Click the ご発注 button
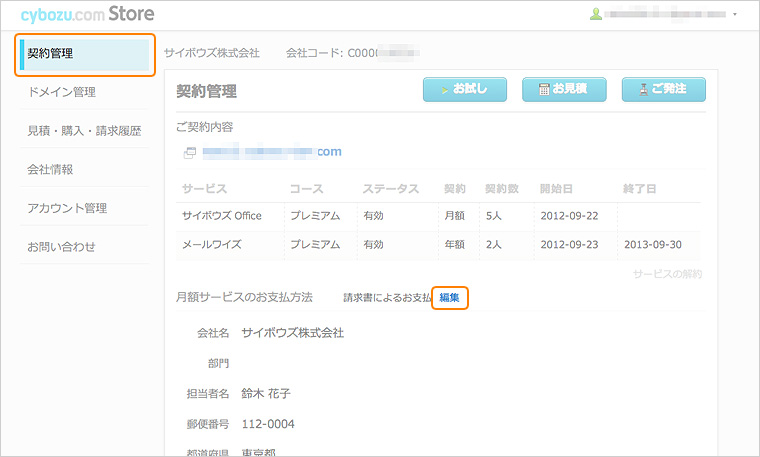 pyautogui.click(x=664, y=89)
